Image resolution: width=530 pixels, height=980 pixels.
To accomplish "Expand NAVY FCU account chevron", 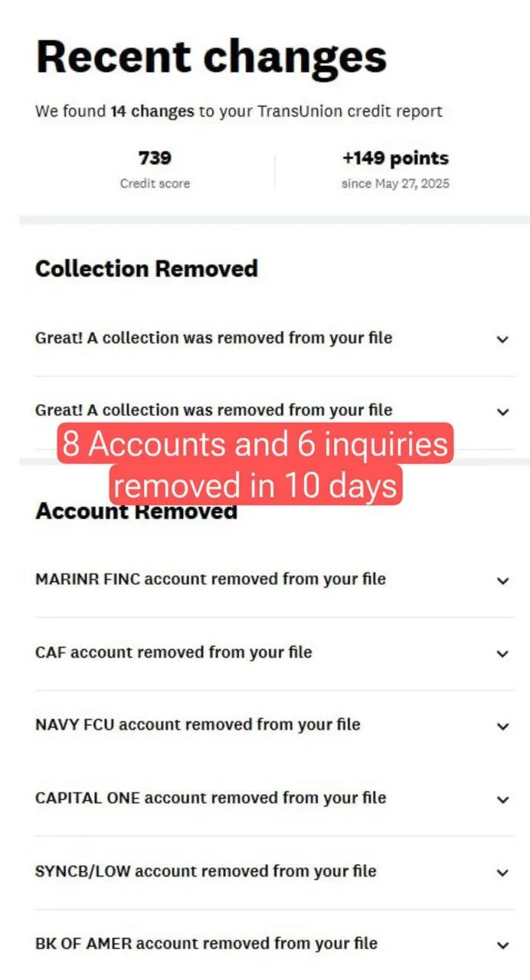I will coord(502,726).
